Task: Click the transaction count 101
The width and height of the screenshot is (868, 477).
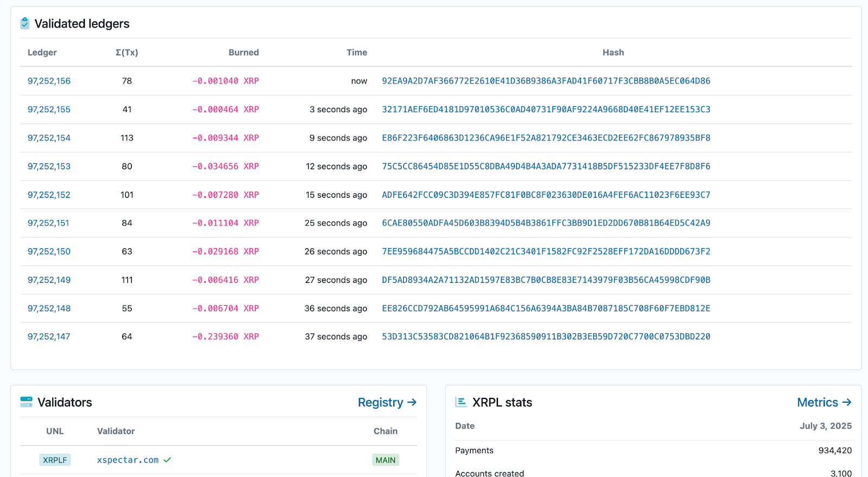Action: [127, 195]
